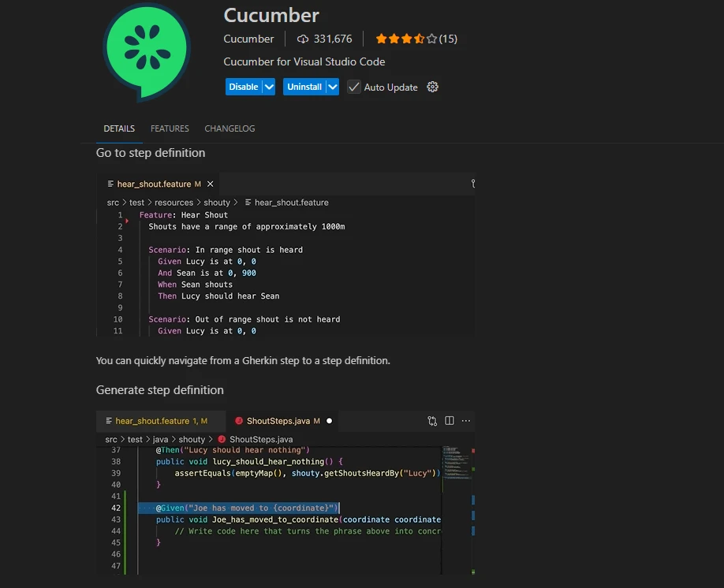Click 'shouty' breadcrumb in first screenshot
The width and height of the screenshot is (724, 588).
(217, 203)
